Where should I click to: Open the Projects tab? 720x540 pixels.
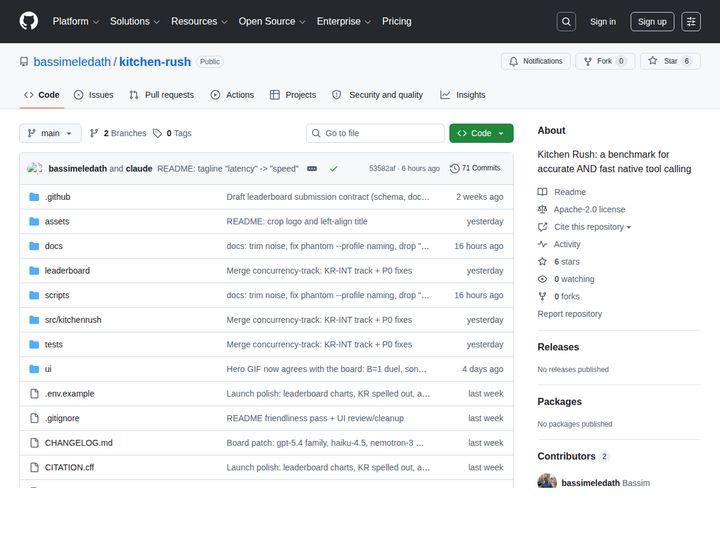click(x=293, y=95)
